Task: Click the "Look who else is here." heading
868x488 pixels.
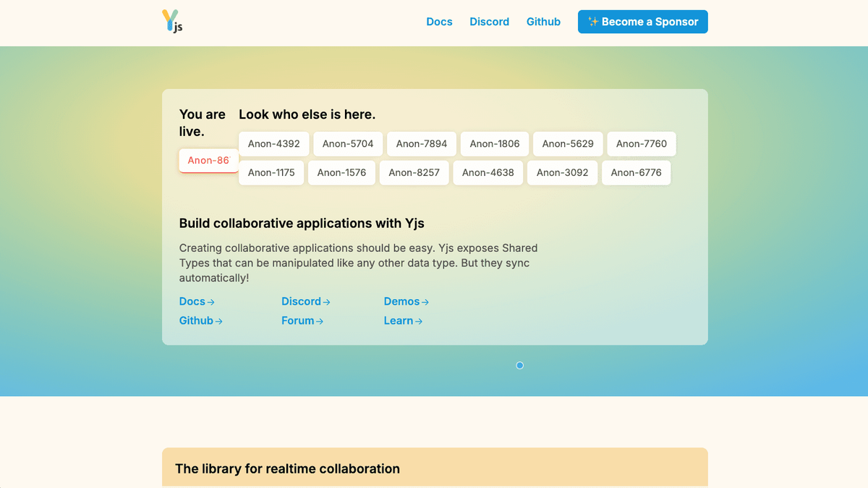Action: click(307, 114)
